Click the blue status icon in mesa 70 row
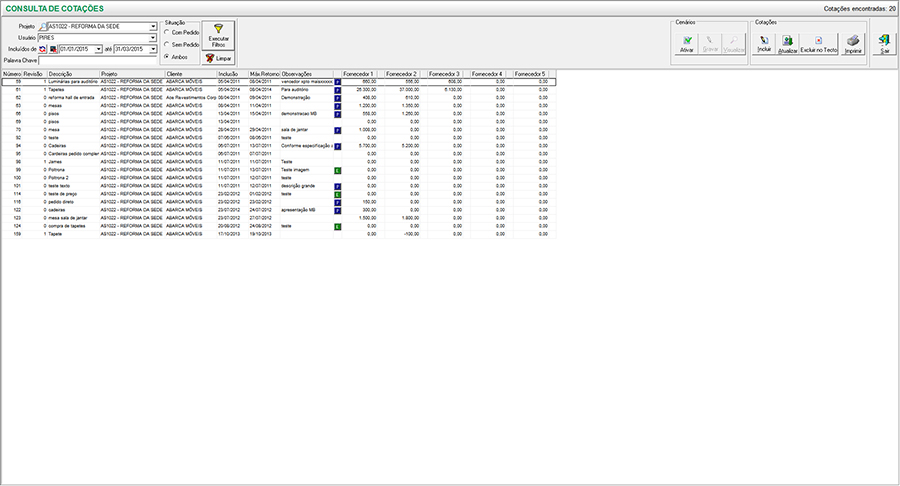The height and width of the screenshot is (486, 900). click(338, 130)
